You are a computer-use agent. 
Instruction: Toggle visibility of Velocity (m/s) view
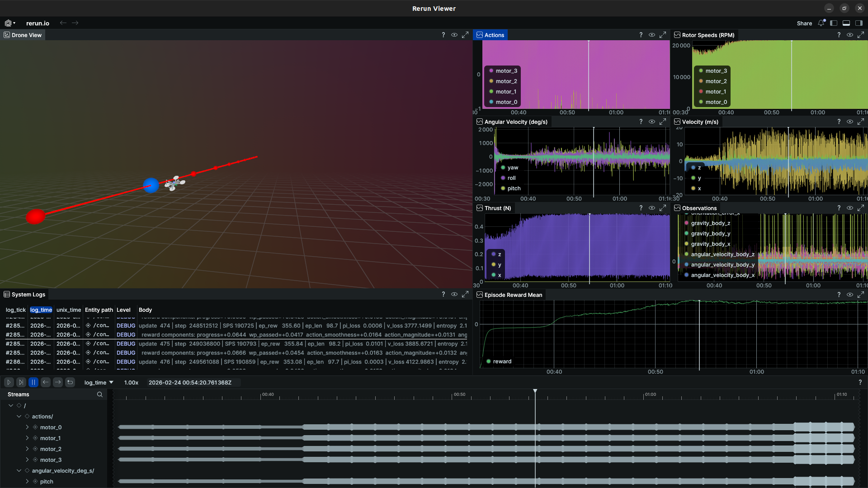(x=849, y=122)
